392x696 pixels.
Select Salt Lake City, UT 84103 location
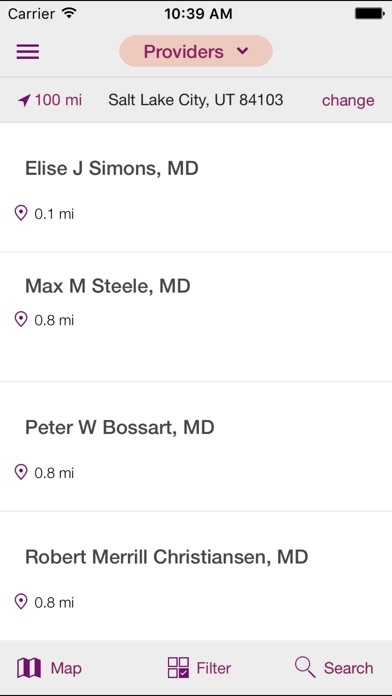click(196, 100)
